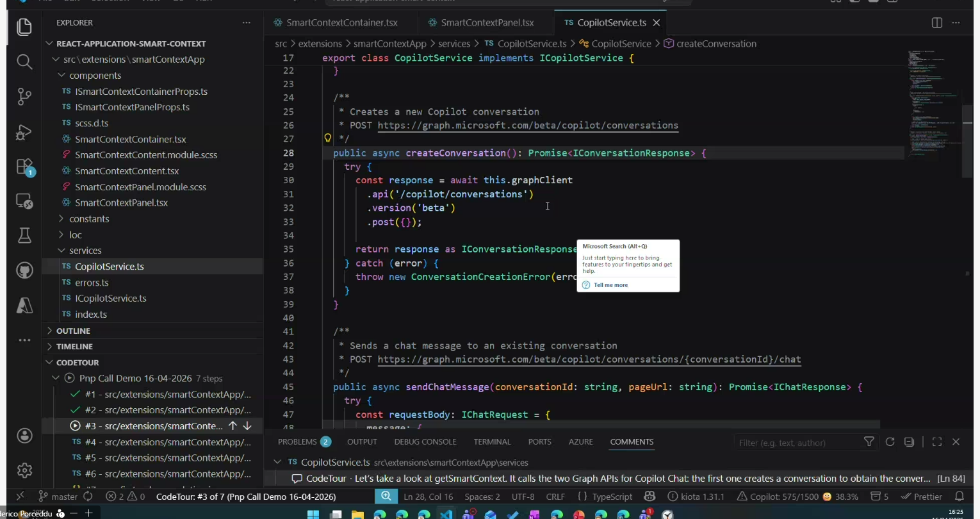Expand the constants folder
980x519 pixels.
88,218
